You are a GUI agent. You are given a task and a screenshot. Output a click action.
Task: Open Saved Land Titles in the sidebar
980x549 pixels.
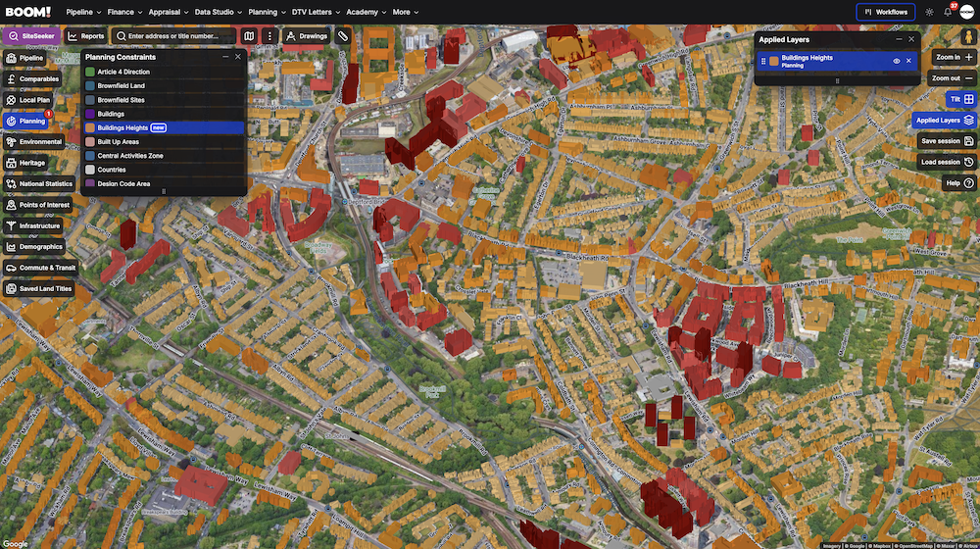pyautogui.click(x=39, y=289)
